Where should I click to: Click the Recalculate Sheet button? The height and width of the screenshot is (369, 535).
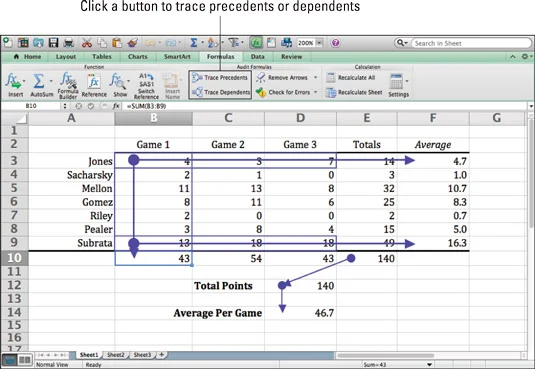click(354, 93)
